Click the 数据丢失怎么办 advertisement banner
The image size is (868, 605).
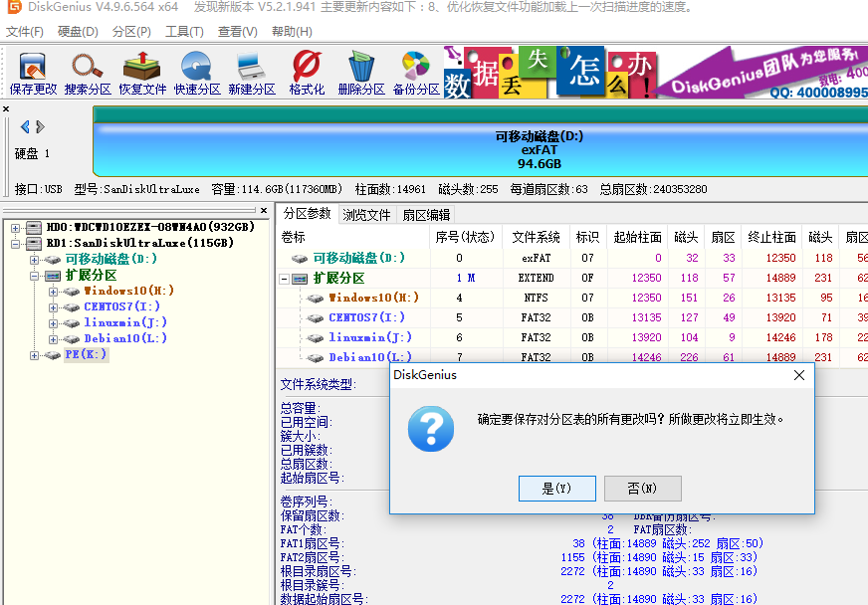pyautogui.click(x=550, y=73)
